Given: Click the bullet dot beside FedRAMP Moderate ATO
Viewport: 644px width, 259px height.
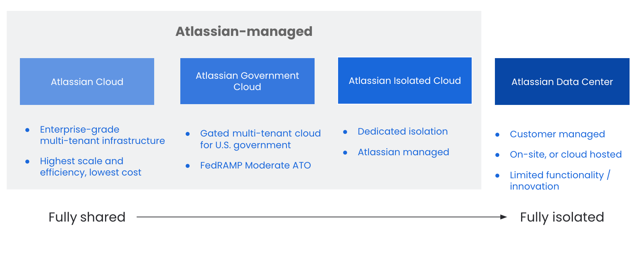Looking at the screenshot, I should coord(188,166).
